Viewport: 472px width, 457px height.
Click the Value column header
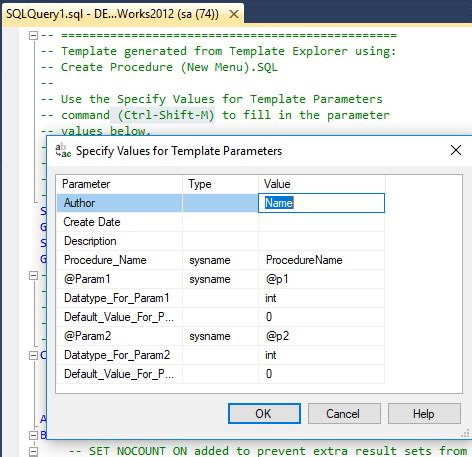pos(322,184)
